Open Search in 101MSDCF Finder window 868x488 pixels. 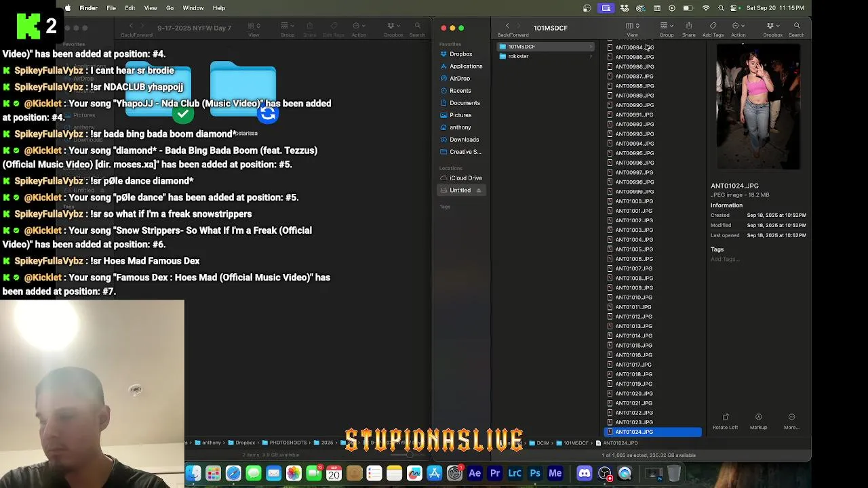797,28
